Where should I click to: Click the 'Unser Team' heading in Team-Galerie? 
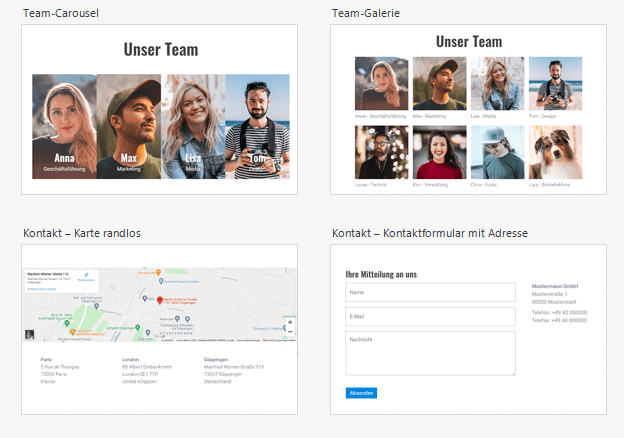pos(469,42)
